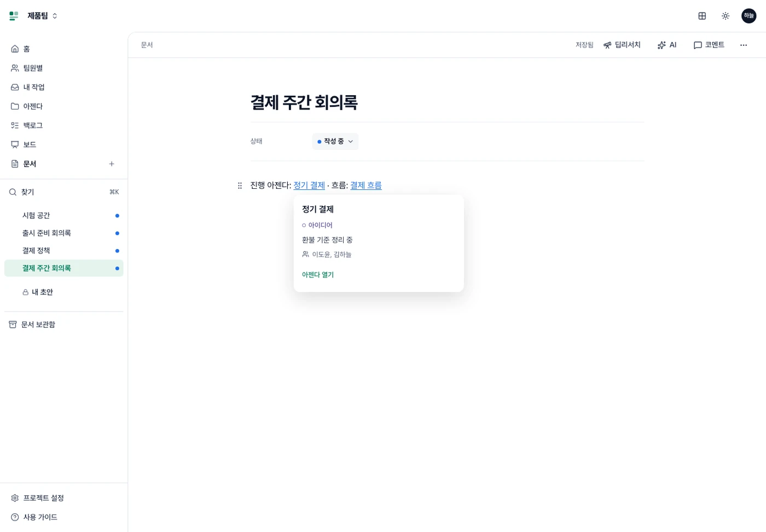This screenshot has width=766, height=532.
Task: Open the 문서 보관함 archive
Action: pos(63,325)
